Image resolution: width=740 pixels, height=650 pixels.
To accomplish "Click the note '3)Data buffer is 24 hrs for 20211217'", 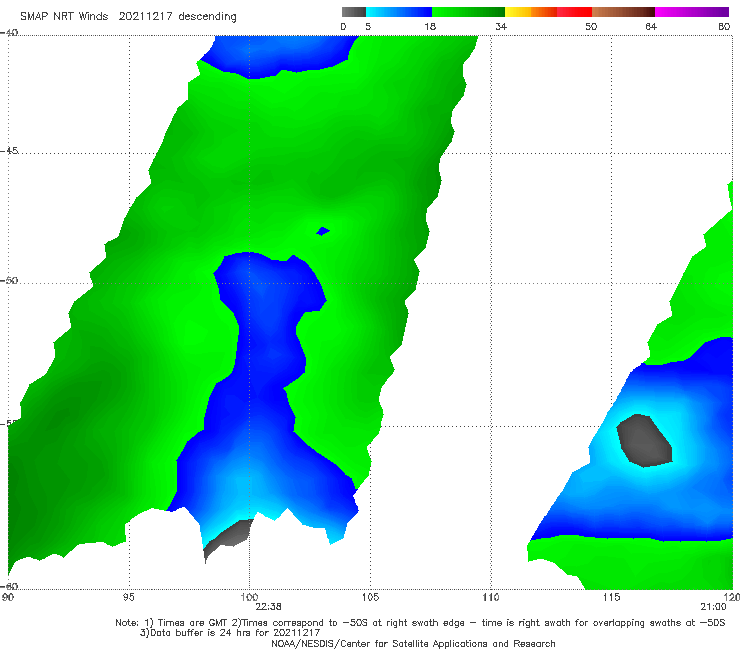I will pos(230,633).
